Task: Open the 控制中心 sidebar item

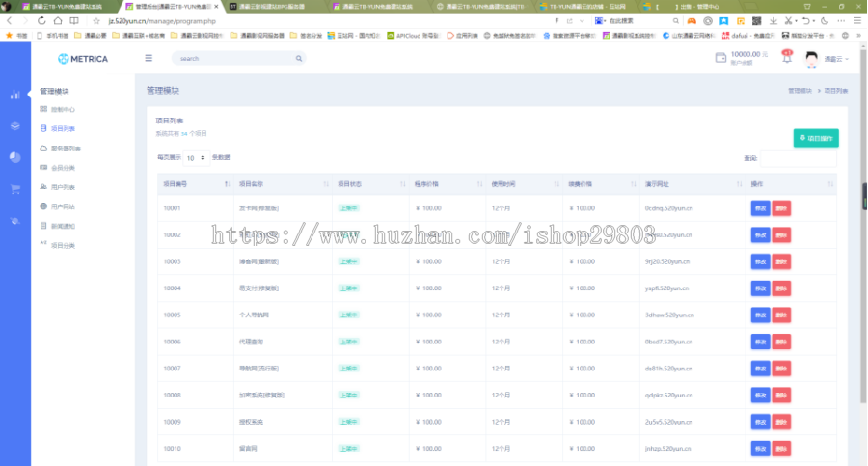Action: pos(58,110)
